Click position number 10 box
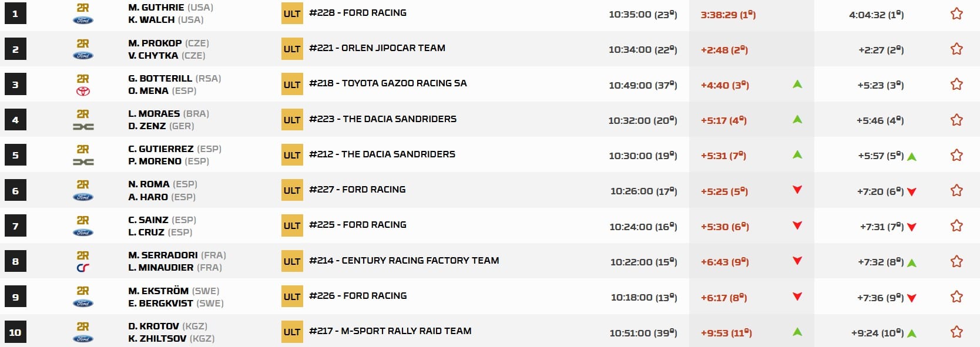Viewport: 980px width, 347px height. [15, 332]
